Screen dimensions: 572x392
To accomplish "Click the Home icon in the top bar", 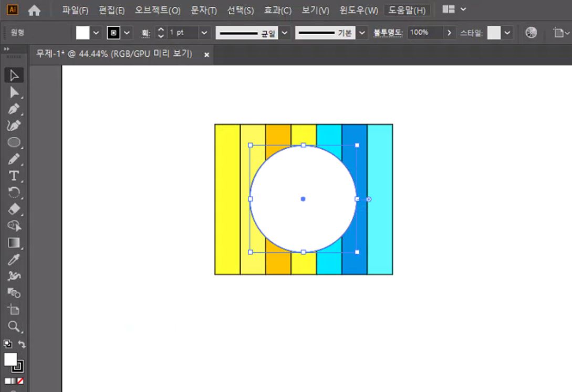I will [34, 11].
